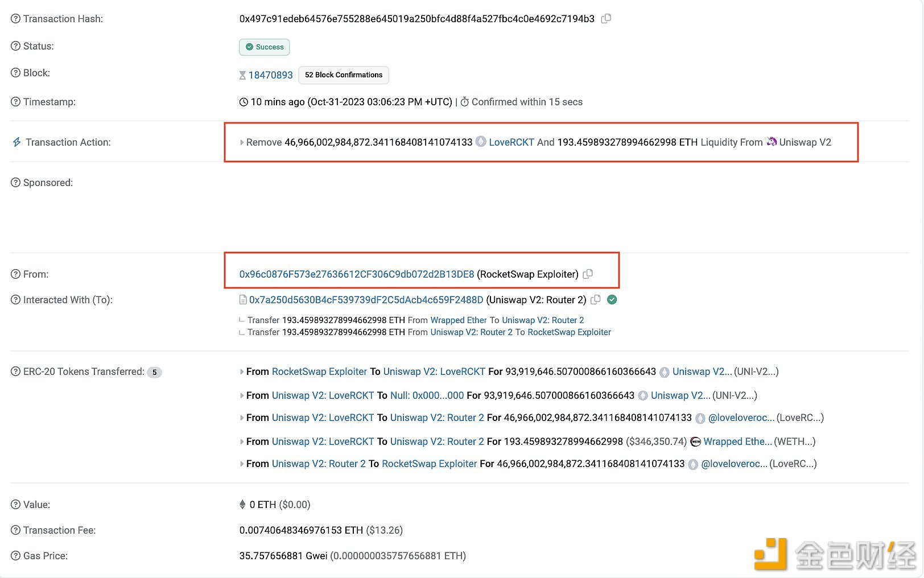Open block 18470893
Viewport: 924px width, 578px height.
click(x=270, y=75)
